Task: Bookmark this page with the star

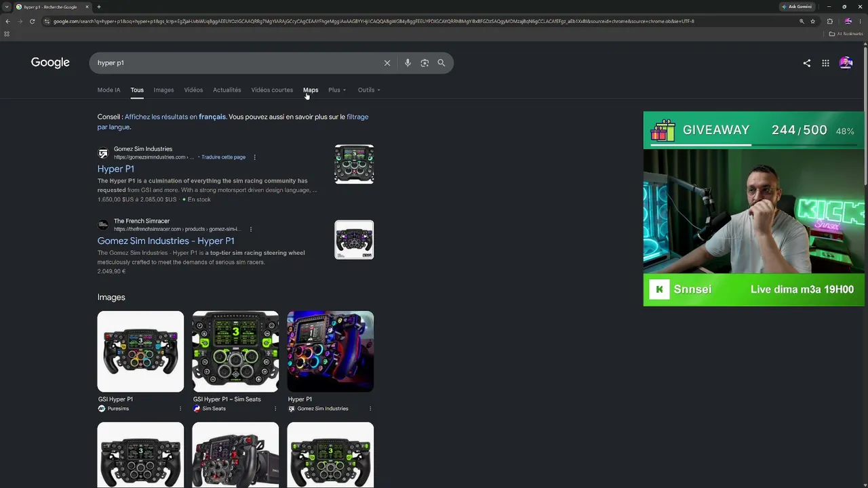Action: click(812, 21)
